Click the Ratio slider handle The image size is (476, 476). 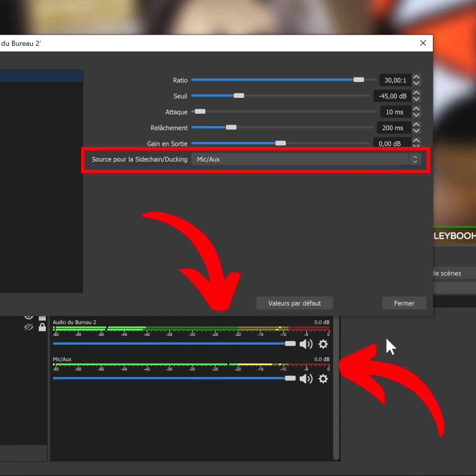pyautogui.click(x=359, y=80)
